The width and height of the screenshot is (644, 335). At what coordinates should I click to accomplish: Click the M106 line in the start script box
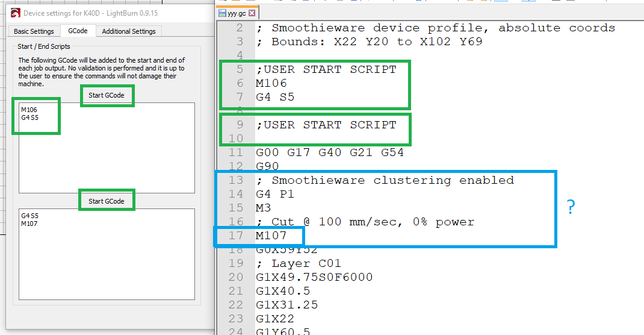point(29,110)
